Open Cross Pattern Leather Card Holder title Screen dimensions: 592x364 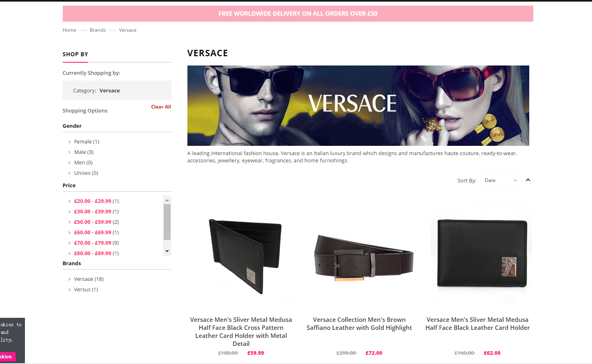pyautogui.click(x=241, y=332)
